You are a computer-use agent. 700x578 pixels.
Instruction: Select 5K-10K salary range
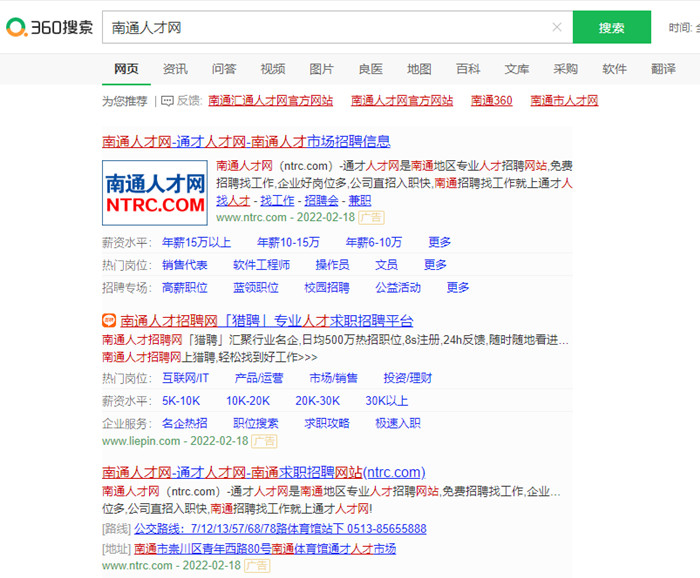(x=181, y=401)
